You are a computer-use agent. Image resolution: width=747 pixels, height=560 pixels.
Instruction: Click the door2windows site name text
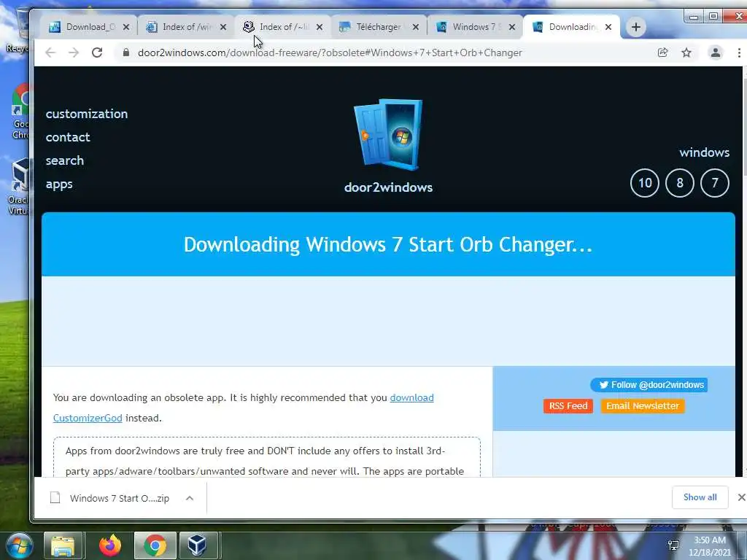[388, 187]
